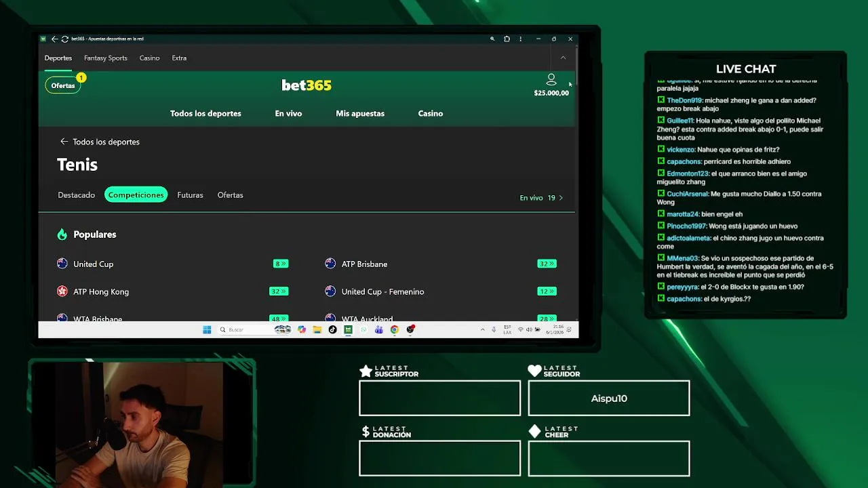Select the Destacado tab
The height and width of the screenshot is (488, 868).
[x=77, y=195]
